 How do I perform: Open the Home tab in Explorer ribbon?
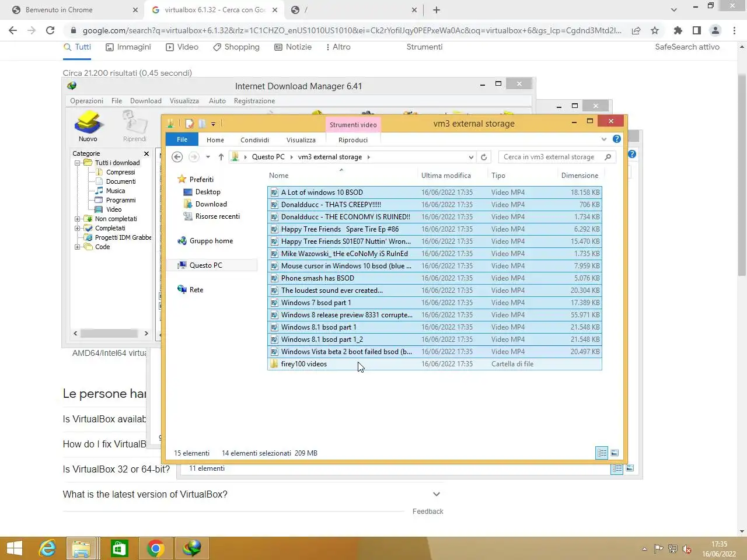(x=215, y=140)
